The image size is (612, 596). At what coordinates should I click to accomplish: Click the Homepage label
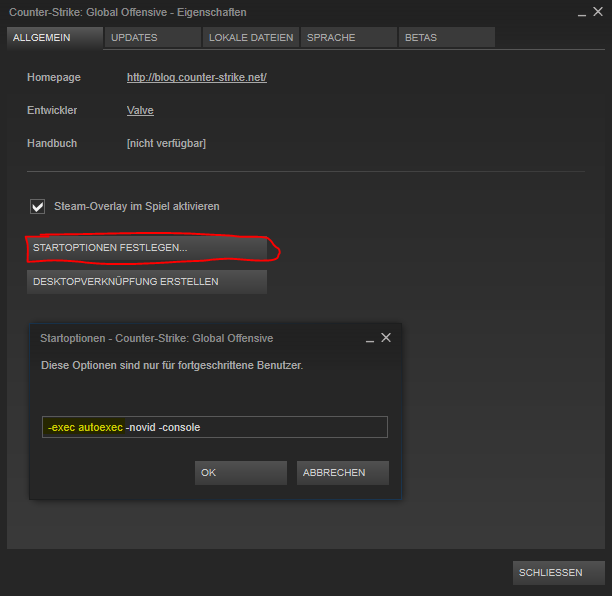tap(54, 77)
